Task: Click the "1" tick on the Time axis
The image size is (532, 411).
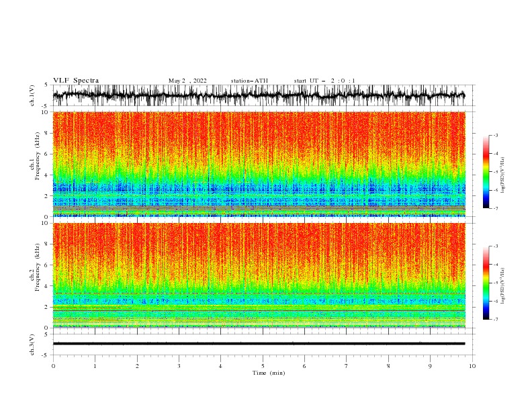Action: (x=95, y=366)
